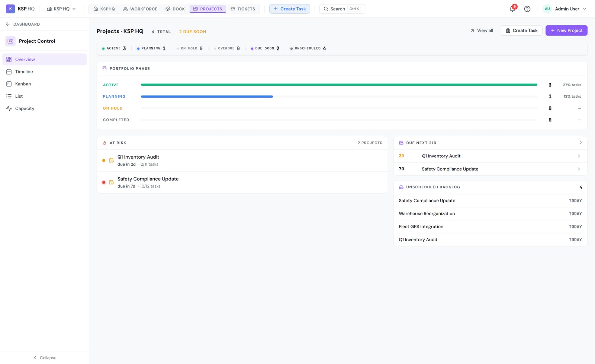Click the green Active phase progress bar
The width and height of the screenshot is (595, 364).
coord(339,85)
